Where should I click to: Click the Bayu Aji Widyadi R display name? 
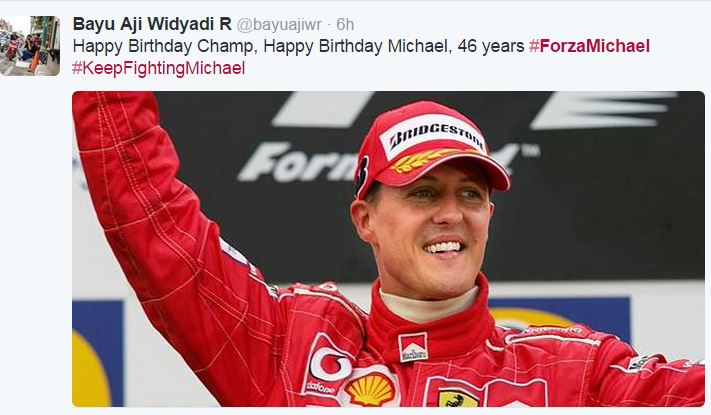pos(152,24)
